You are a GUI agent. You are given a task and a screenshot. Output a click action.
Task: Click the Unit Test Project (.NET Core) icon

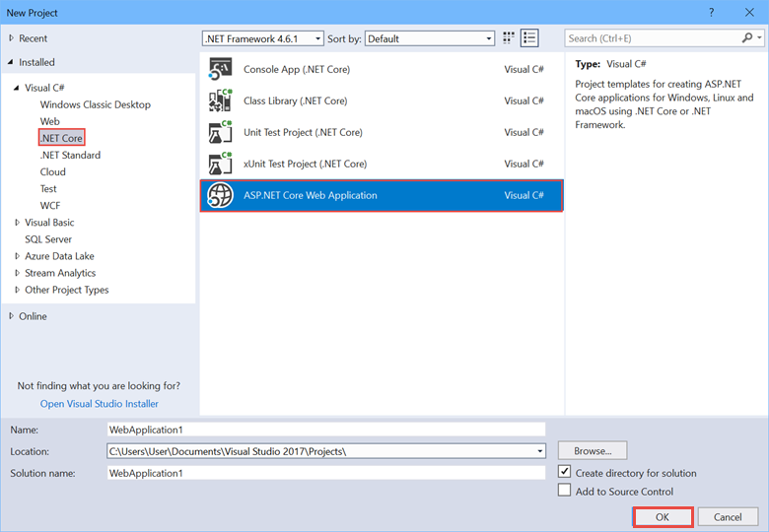220,132
